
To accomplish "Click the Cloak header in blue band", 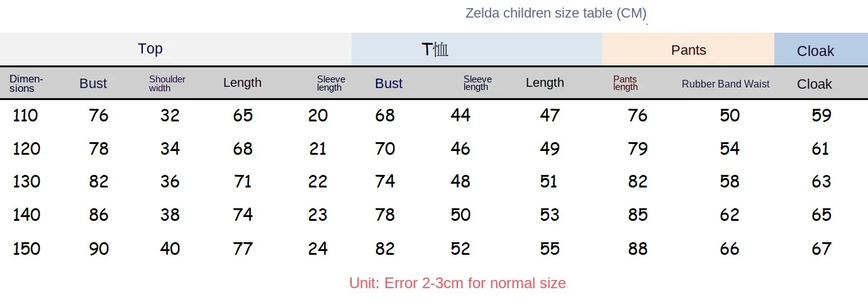I will [x=815, y=51].
